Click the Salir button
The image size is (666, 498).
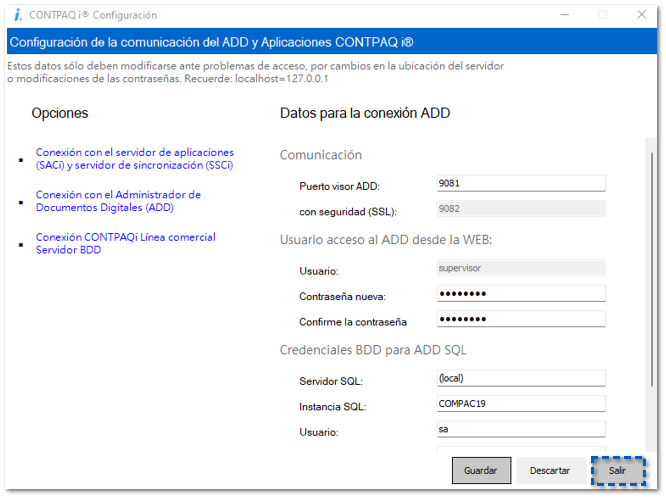618,470
